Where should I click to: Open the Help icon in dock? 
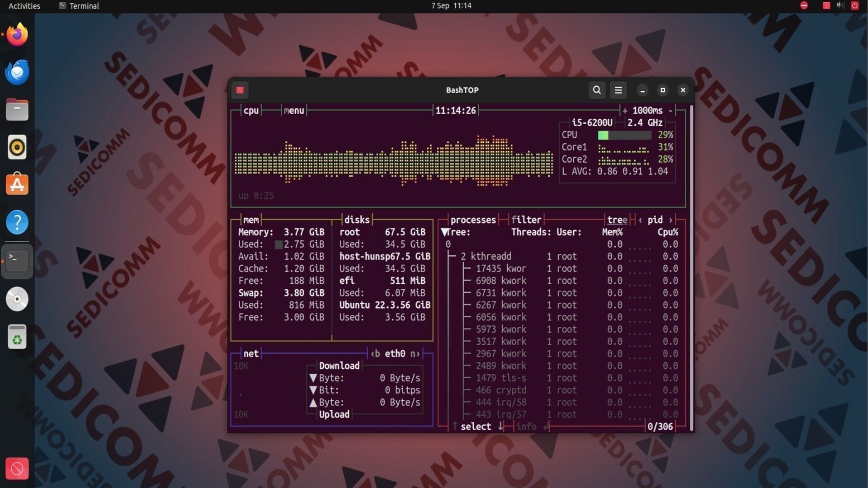click(x=17, y=222)
